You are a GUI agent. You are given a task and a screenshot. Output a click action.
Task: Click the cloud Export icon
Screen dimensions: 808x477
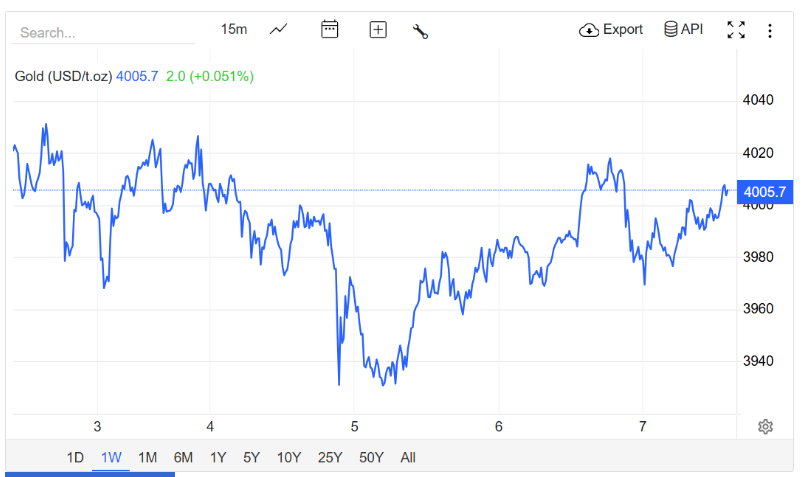pos(589,30)
